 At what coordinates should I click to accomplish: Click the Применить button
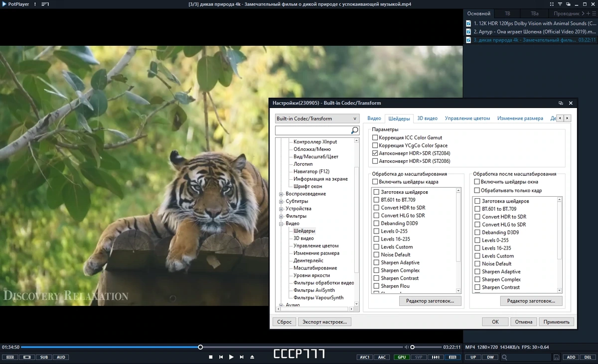[x=557, y=322]
